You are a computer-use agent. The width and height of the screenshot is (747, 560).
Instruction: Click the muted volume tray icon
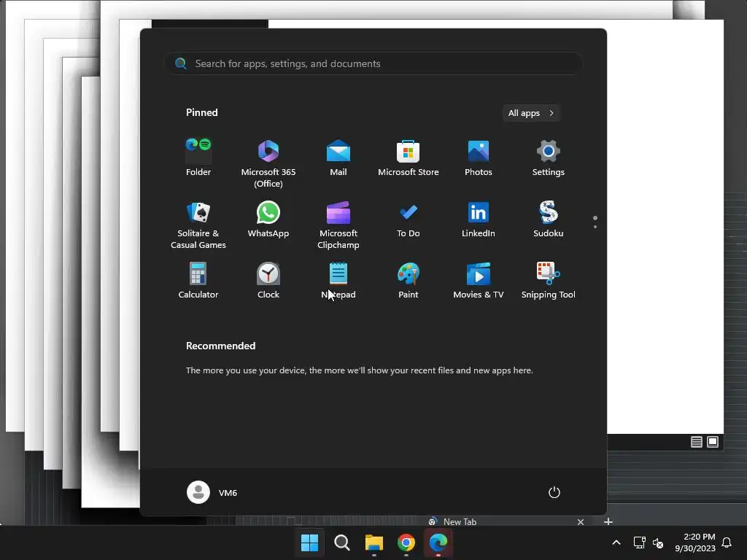tap(658, 542)
